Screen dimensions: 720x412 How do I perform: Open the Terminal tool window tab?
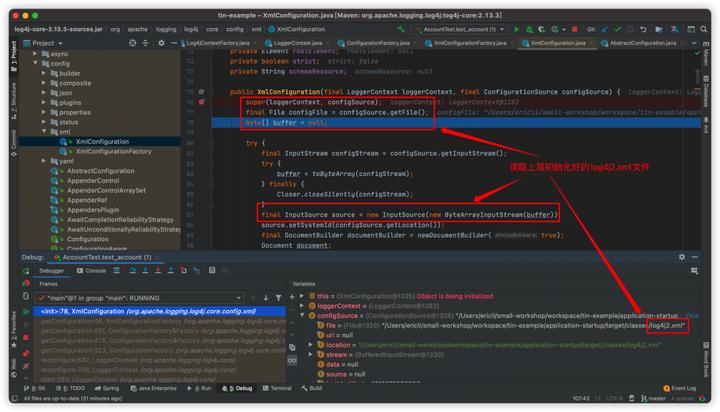pyautogui.click(x=277, y=388)
